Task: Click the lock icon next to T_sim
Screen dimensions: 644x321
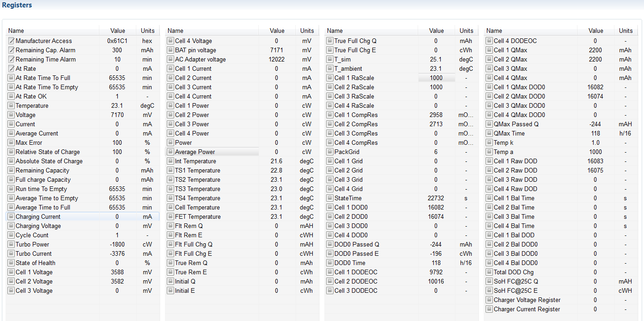Action: point(330,59)
